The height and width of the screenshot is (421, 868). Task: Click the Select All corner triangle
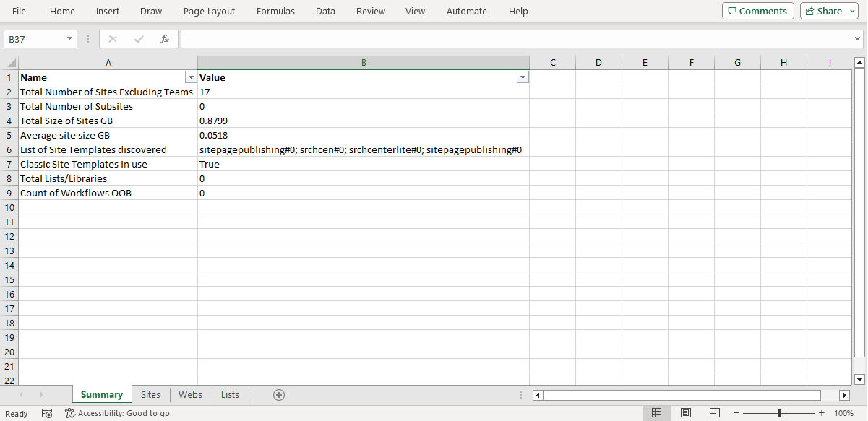[10, 63]
